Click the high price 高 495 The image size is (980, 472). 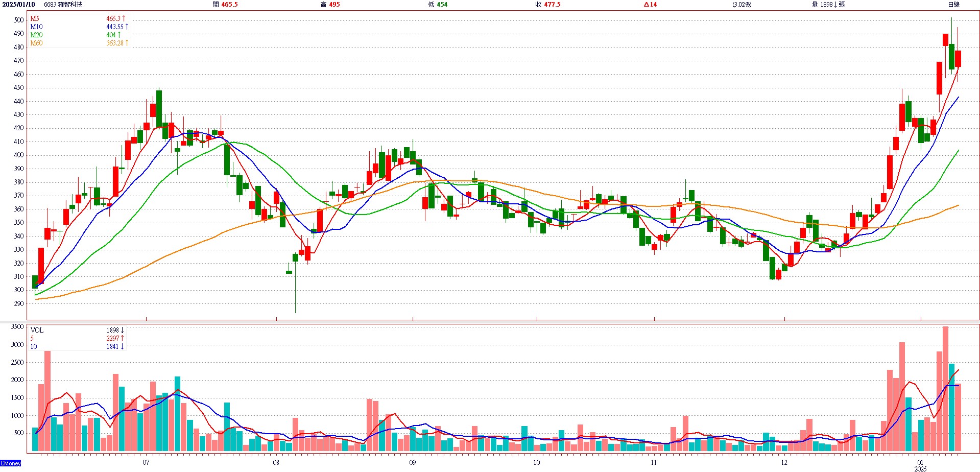pyautogui.click(x=330, y=5)
